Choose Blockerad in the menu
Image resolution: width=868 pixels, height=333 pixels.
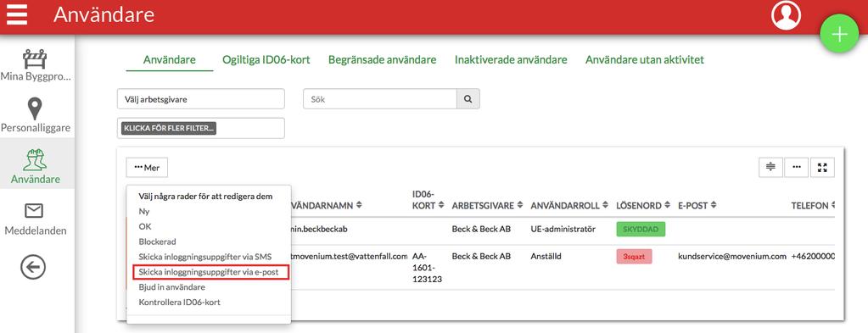pos(157,241)
